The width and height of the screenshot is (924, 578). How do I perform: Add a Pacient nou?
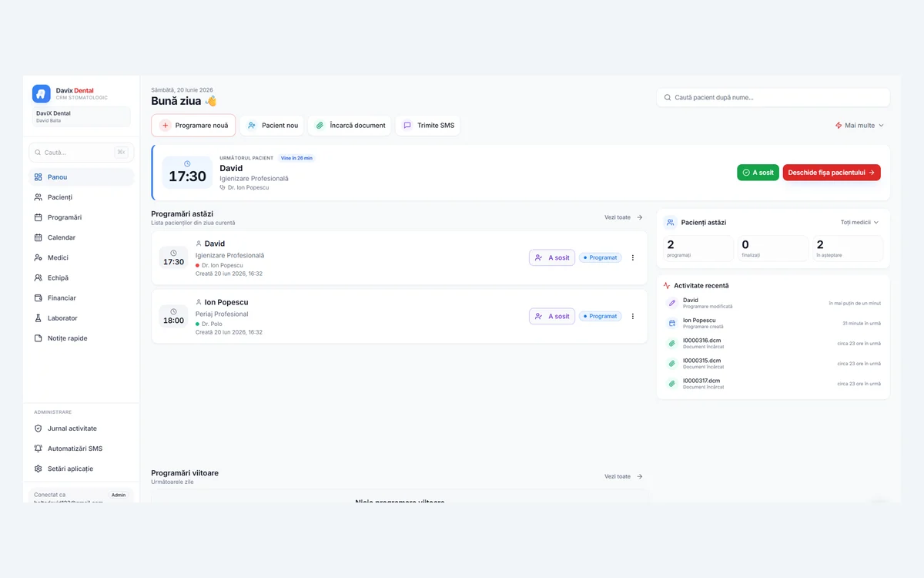273,126
